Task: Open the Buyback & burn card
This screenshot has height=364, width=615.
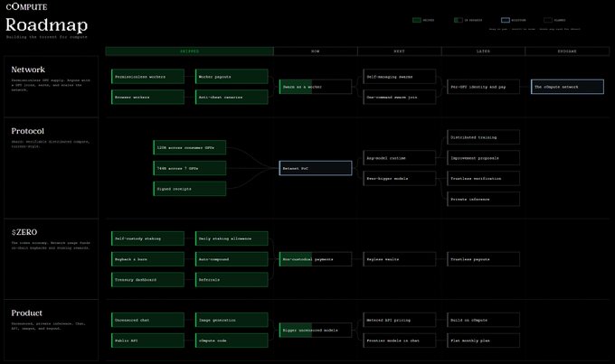Action: pos(147,259)
